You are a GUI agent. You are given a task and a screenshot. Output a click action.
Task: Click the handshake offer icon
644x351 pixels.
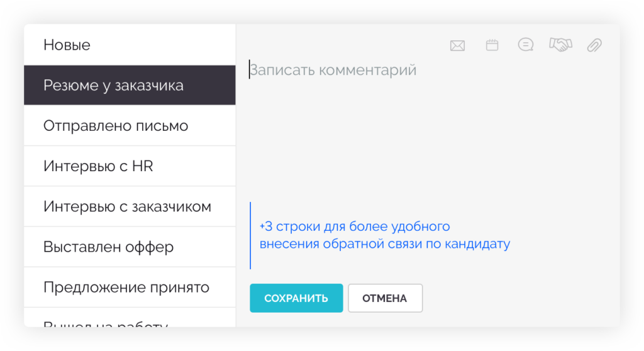560,44
